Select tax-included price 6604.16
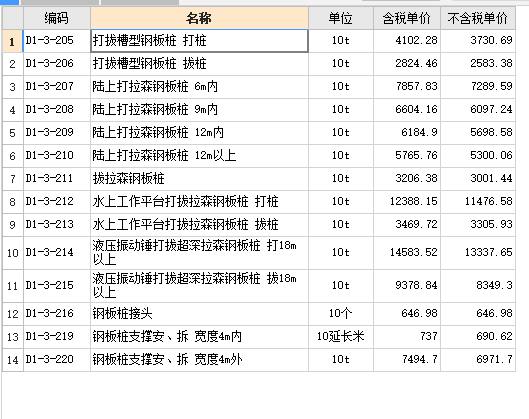Viewport: 529px width, 419px height. pyautogui.click(x=407, y=110)
